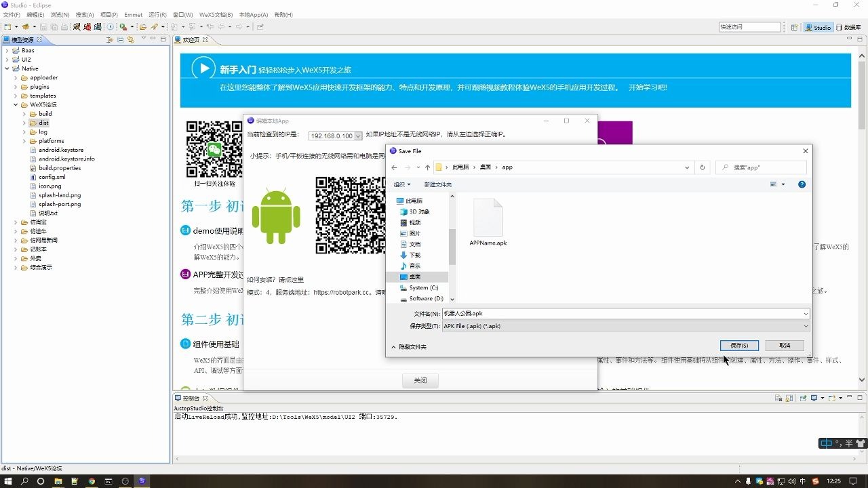The image size is (868, 488).
Task: Select android.keystore in the project tree
Action: click(x=56, y=150)
